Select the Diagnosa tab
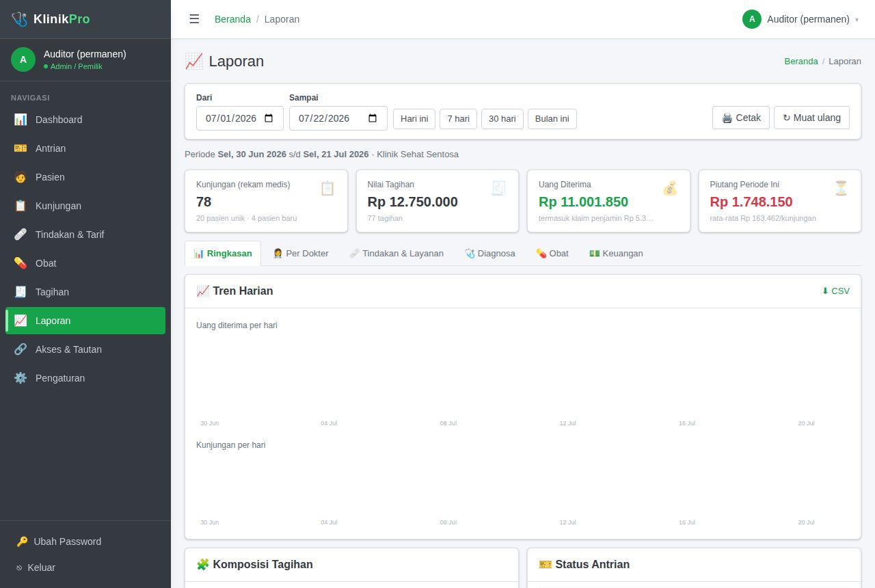This screenshot has width=875, height=588. click(x=489, y=253)
